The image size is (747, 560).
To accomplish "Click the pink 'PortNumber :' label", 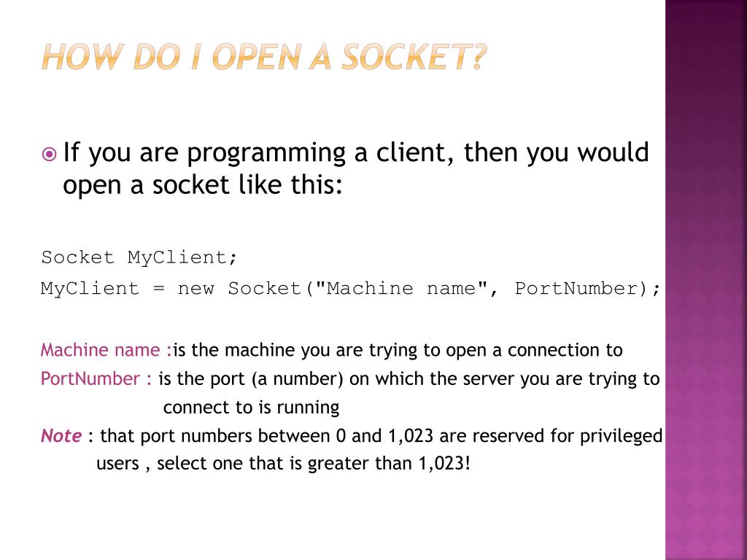I will point(97,378).
